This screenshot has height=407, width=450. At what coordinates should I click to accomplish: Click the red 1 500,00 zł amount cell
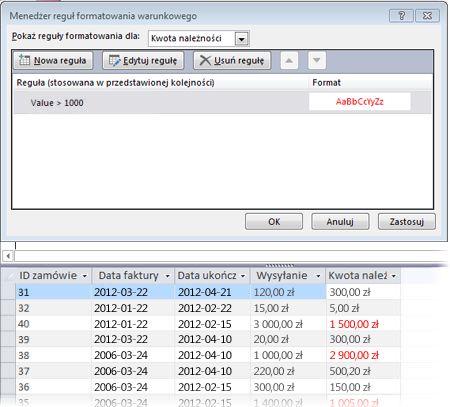pyautogui.click(x=363, y=324)
